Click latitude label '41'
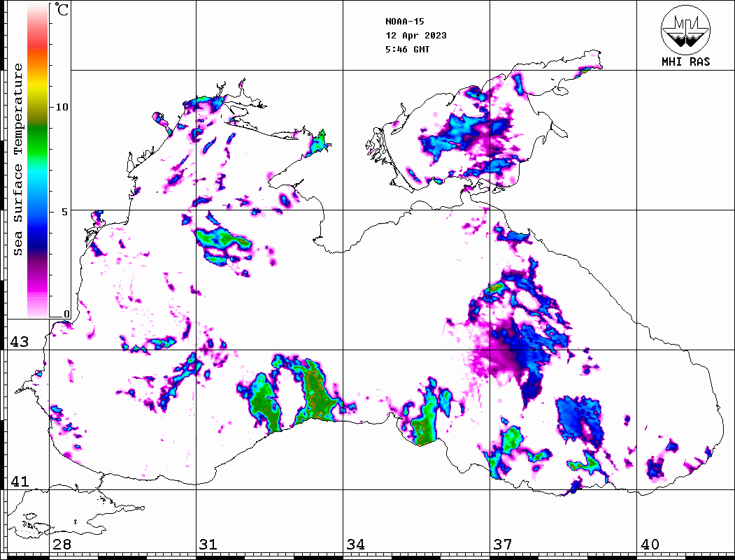Screen dimensions: 735x560 pyautogui.click(x=19, y=481)
